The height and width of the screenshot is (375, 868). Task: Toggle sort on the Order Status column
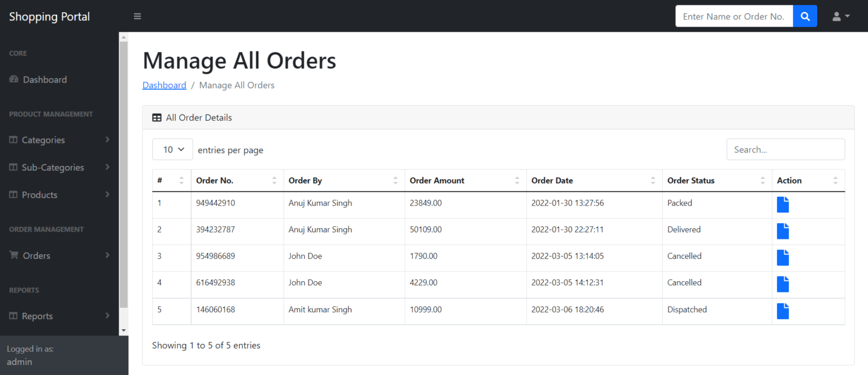764,180
